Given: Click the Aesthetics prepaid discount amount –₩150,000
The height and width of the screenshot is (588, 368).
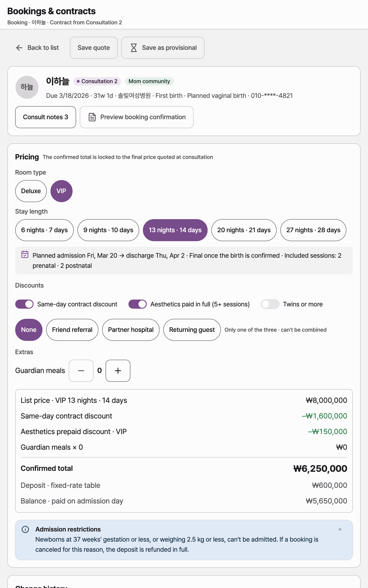Looking at the screenshot, I should 328,432.
